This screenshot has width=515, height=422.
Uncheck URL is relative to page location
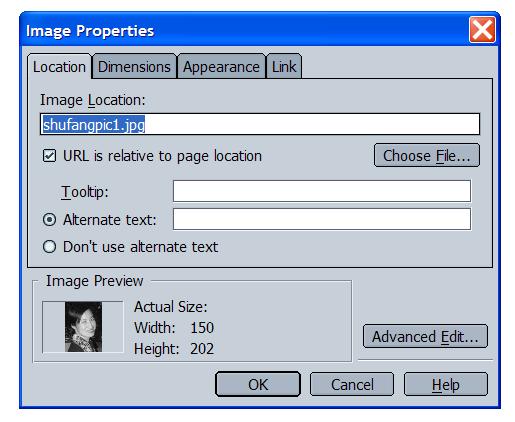(x=49, y=156)
